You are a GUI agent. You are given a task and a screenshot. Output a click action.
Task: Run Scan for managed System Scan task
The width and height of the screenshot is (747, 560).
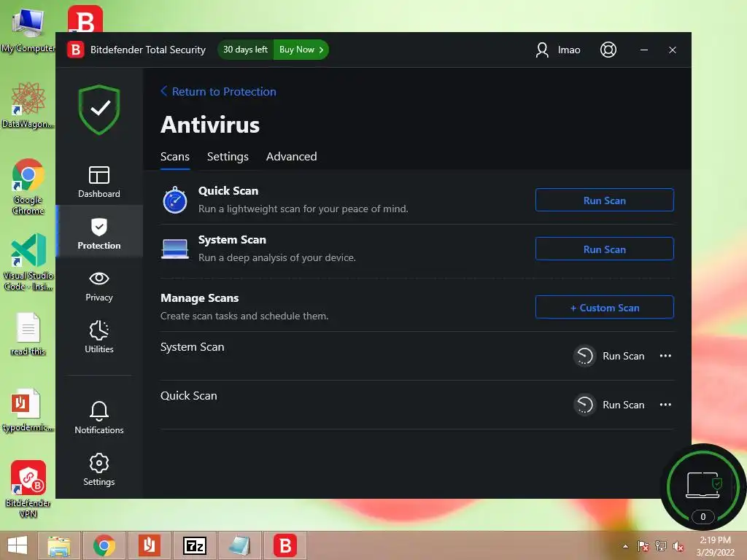[x=623, y=356]
